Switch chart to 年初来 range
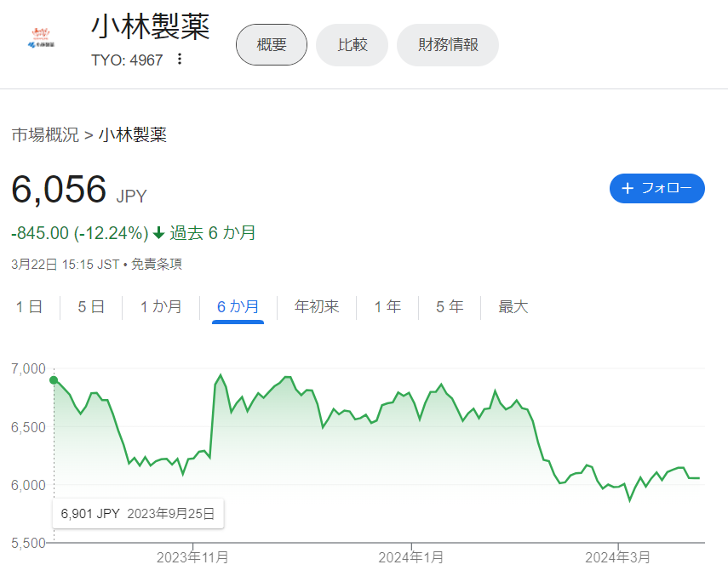The height and width of the screenshot is (576, 728). tap(317, 307)
